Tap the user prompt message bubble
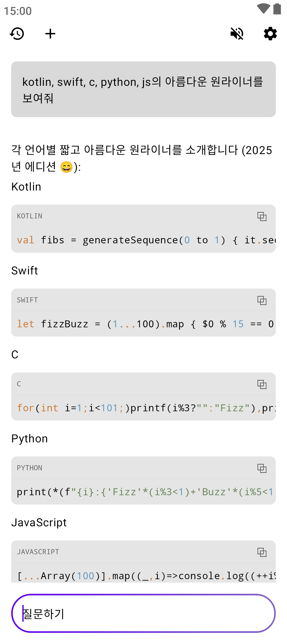This screenshot has height=644, width=287. pos(143,89)
